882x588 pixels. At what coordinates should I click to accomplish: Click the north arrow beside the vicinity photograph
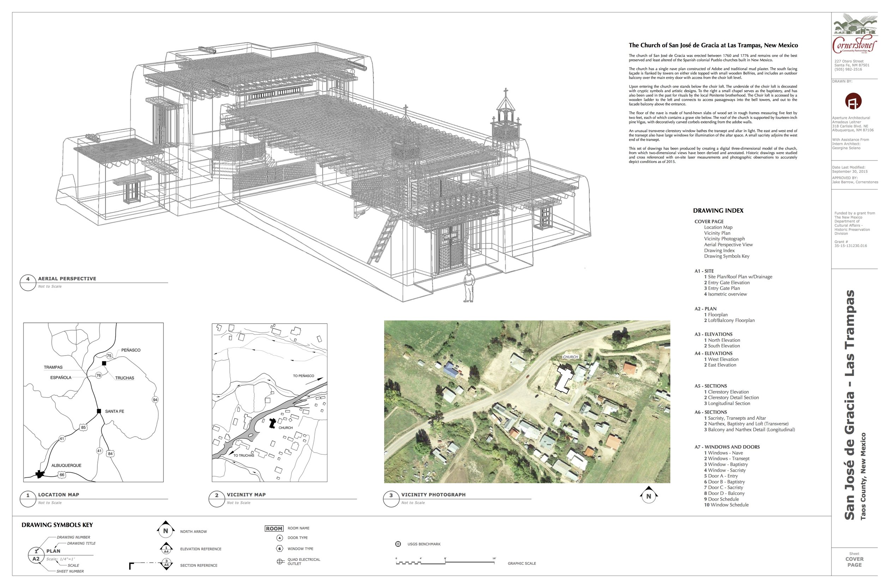pyautogui.click(x=648, y=495)
